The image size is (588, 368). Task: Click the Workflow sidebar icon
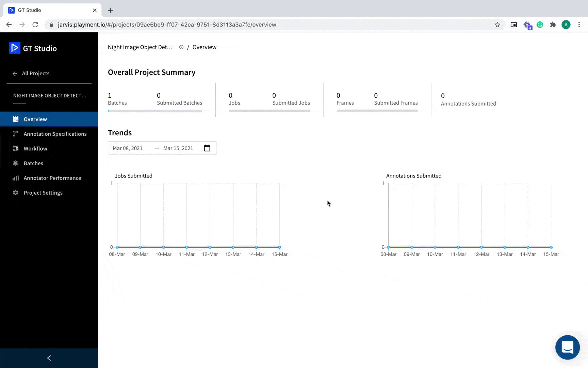(x=16, y=149)
